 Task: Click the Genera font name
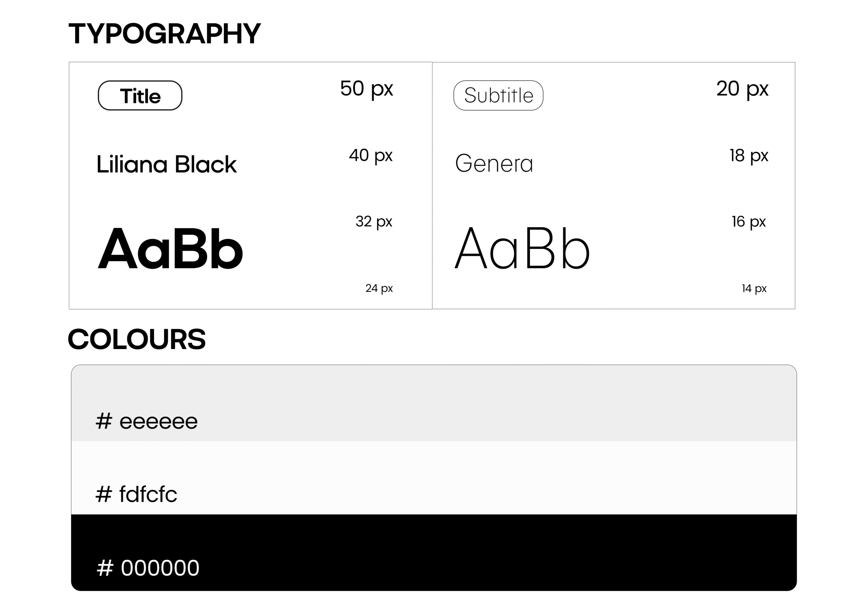pyautogui.click(x=494, y=164)
